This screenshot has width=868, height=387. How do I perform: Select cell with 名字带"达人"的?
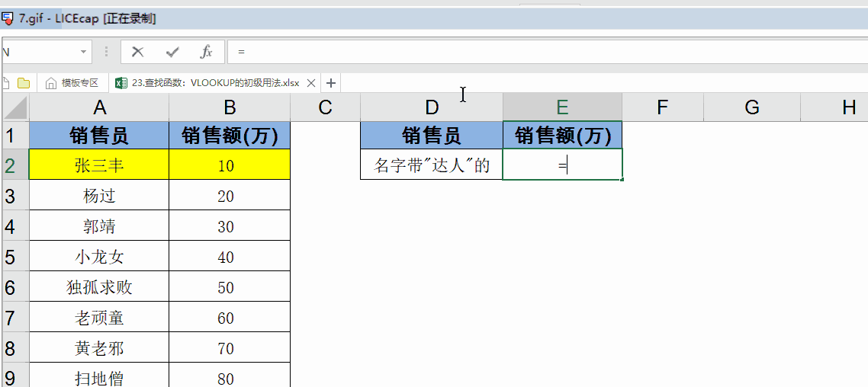point(432,165)
